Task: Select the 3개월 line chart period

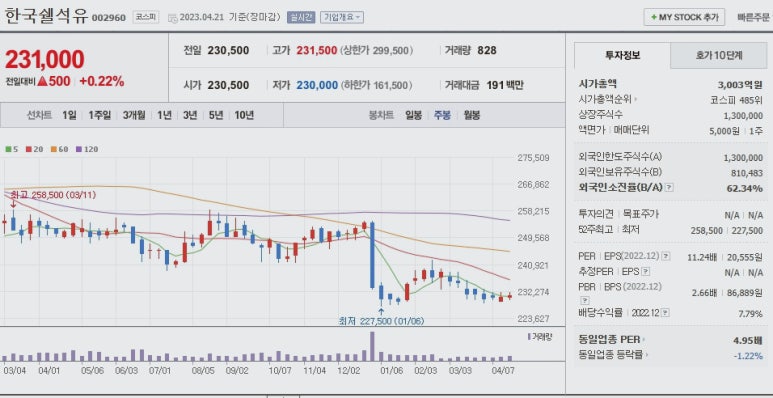Action: 134,115
